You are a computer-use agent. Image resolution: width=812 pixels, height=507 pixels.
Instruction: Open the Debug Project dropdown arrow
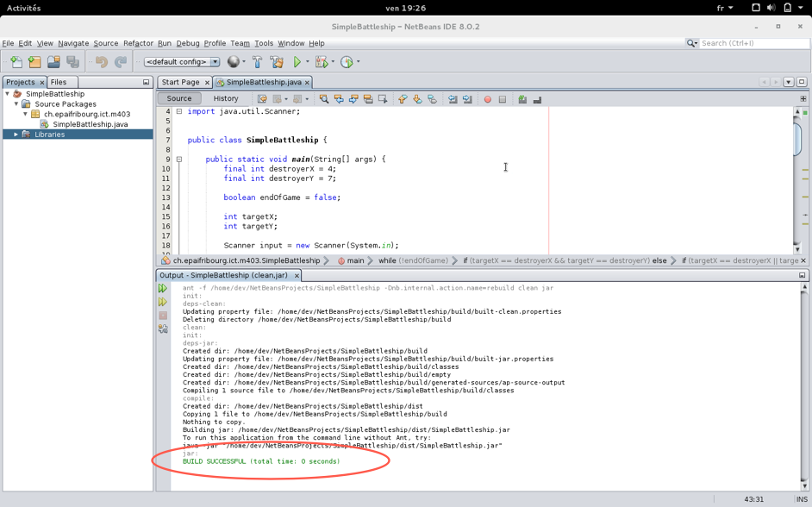click(333, 61)
